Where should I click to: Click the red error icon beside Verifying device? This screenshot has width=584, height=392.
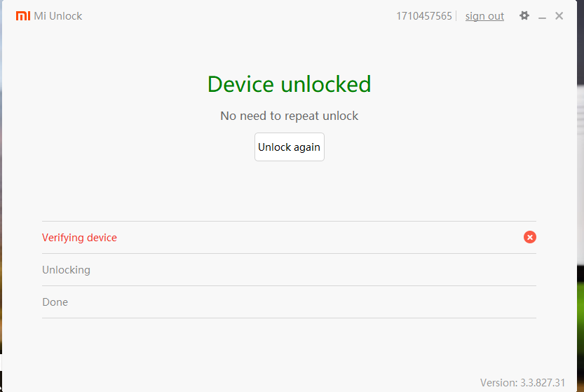click(x=530, y=237)
